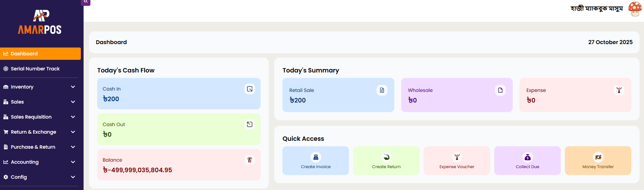Click the balance value ৳-499,999,035,804.95
The width and height of the screenshot is (644, 190).
tap(137, 170)
